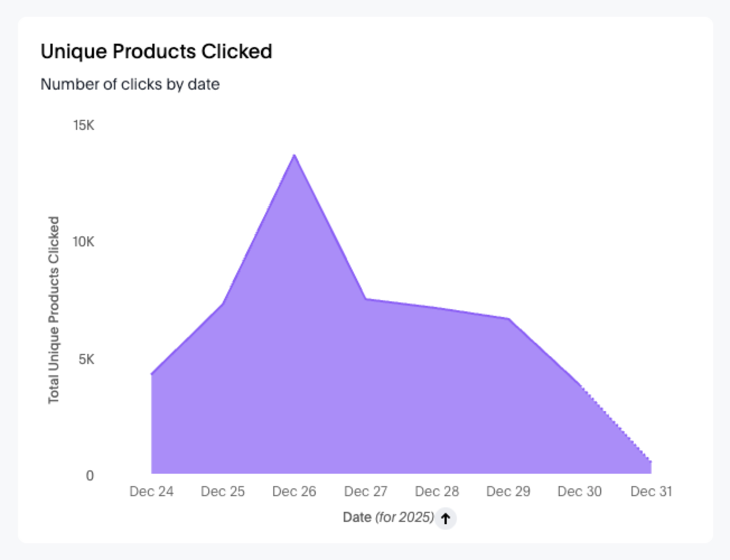Click the vertical "Total Unique Products Clicked" axis title
The height and width of the screenshot is (560, 730).
tap(54, 310)
